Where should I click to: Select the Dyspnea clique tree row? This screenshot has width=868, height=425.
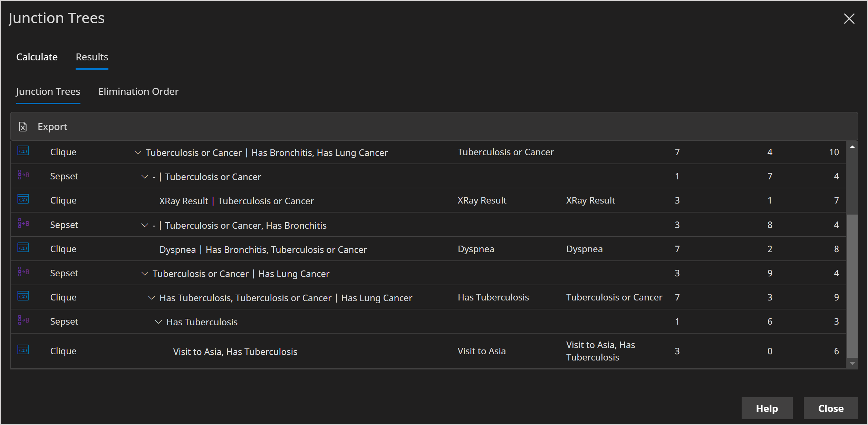pyautogui.click(x=263, y=249)
